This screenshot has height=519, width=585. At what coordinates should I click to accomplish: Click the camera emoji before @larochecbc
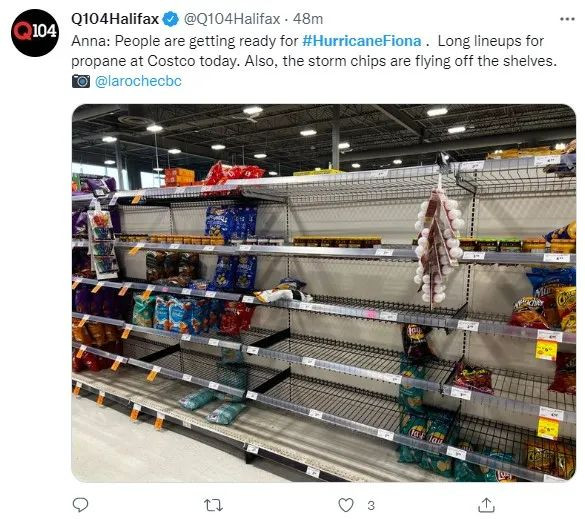[x=81, y=81]
